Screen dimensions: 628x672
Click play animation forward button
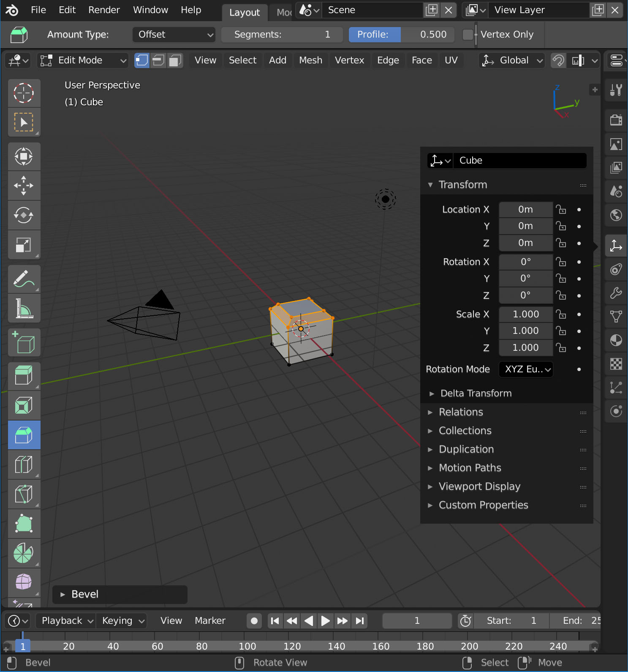(x=325, y=621)
